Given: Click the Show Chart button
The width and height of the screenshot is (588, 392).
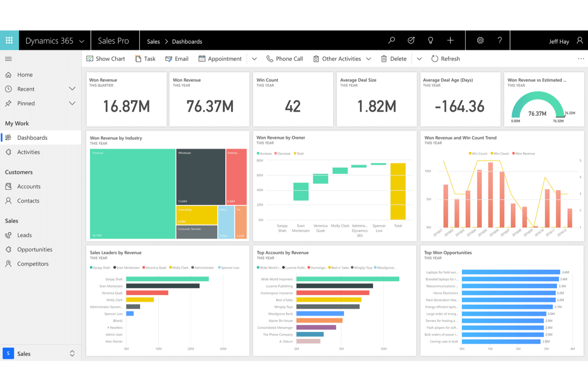Looking at the screenshot, I should click(106, 59).
